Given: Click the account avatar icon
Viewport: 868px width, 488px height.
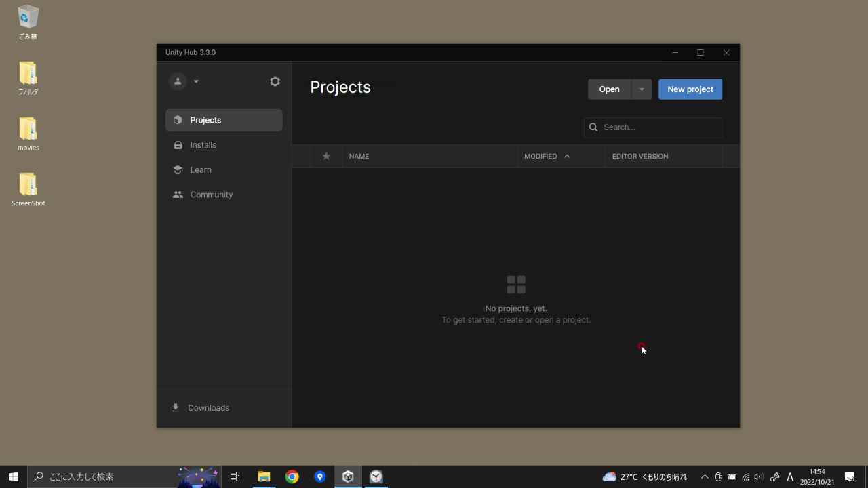Looking at the screenshot, I should pos(178,81).
